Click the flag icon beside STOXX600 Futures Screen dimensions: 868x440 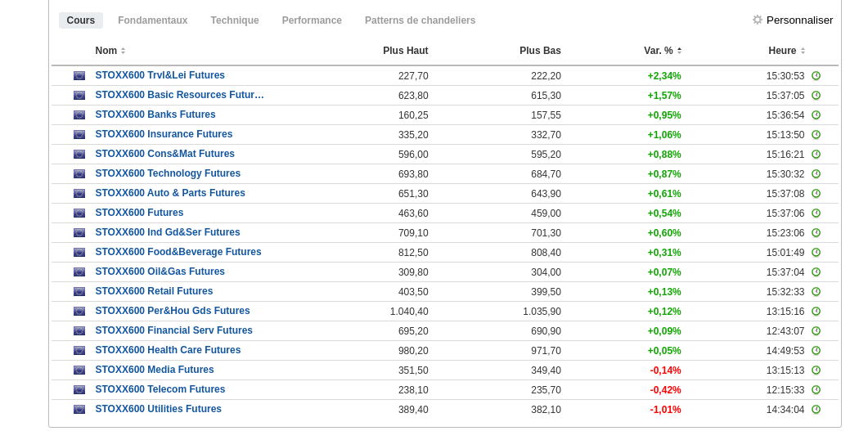coord(79,213)
